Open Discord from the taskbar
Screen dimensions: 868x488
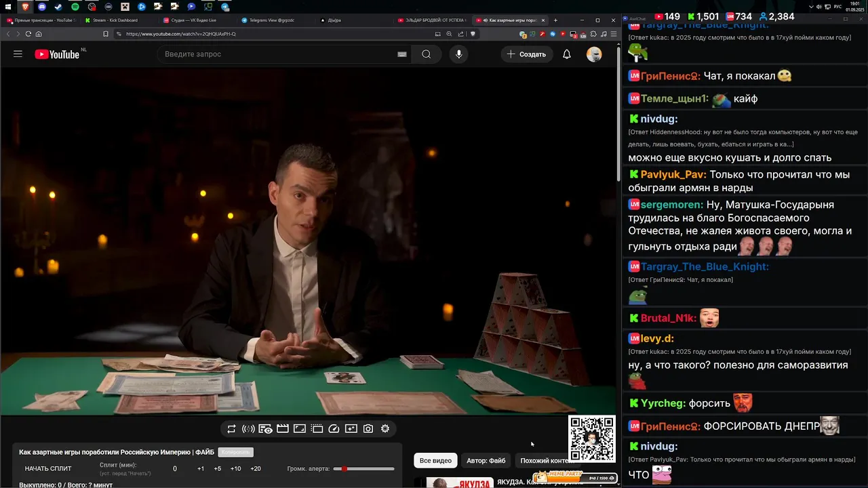pyautogui.click(x=42, y=7)
